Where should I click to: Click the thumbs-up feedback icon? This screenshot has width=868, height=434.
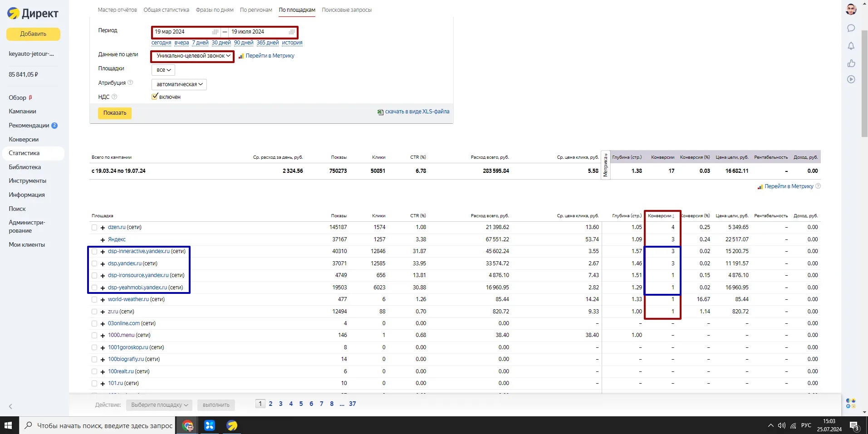pos(851,63)
